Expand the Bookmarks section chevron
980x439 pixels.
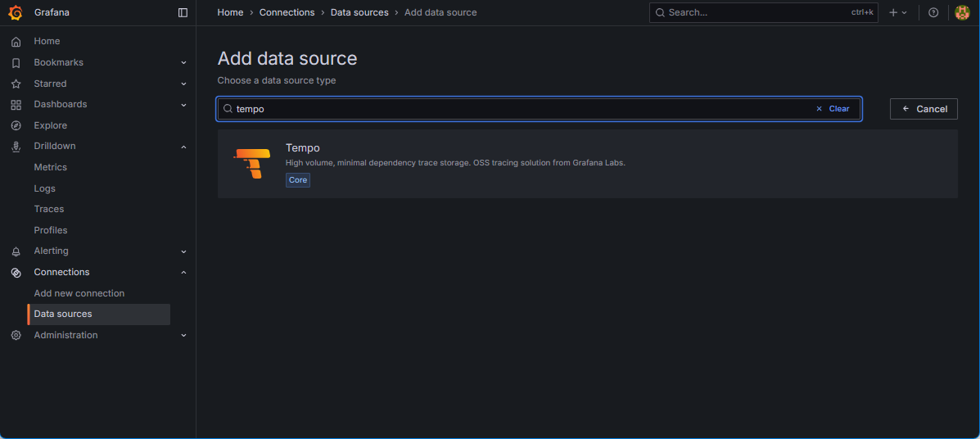click(x=183, y=63)
